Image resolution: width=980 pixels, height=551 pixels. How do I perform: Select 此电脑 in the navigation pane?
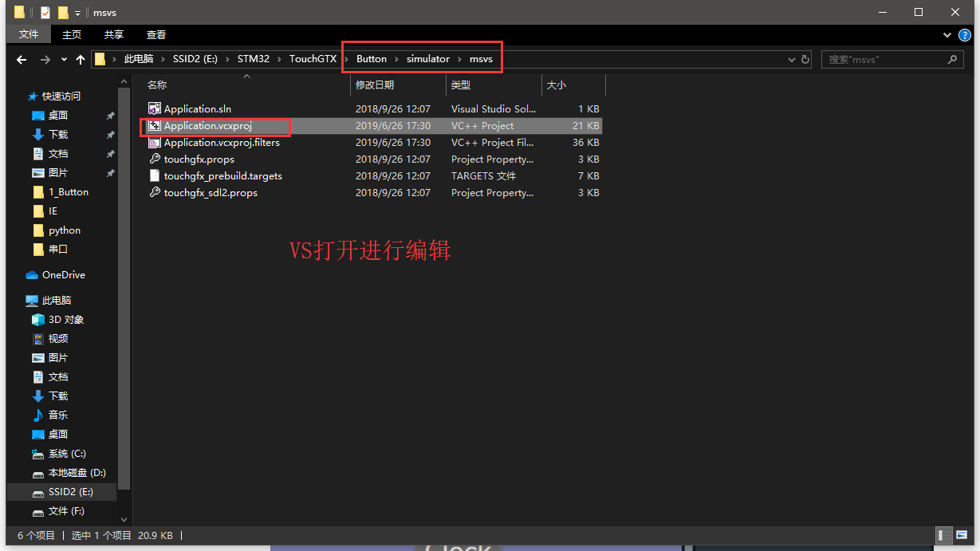tap(57, 301)
